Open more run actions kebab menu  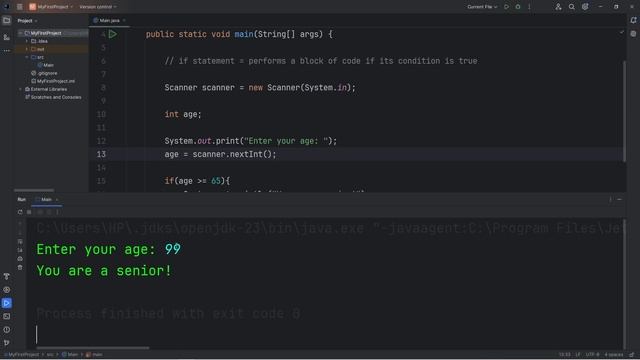tap(529, 7)
